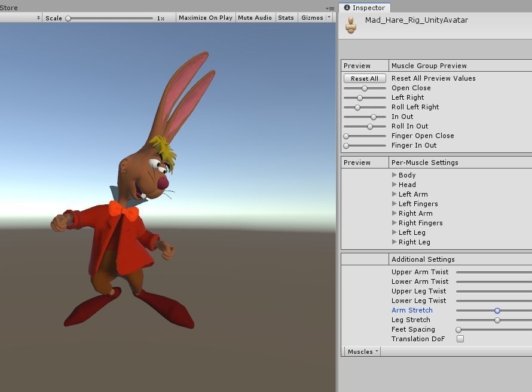This screenshot has width=532, height=392.
Task: Expand the Left Leg muscle group
Action: (395, 232)
